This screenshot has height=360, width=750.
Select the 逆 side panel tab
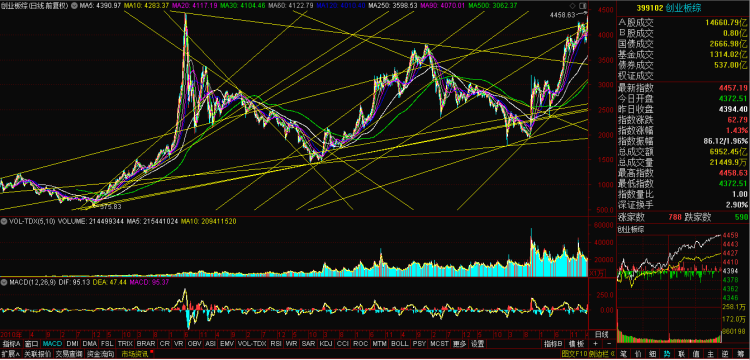pyautogui.click(x=726, y=354)
